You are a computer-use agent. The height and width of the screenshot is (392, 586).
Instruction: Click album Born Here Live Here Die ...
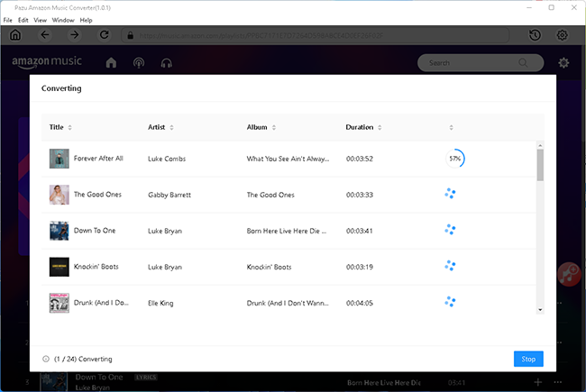pyautogui.click(x=287, y=231)
